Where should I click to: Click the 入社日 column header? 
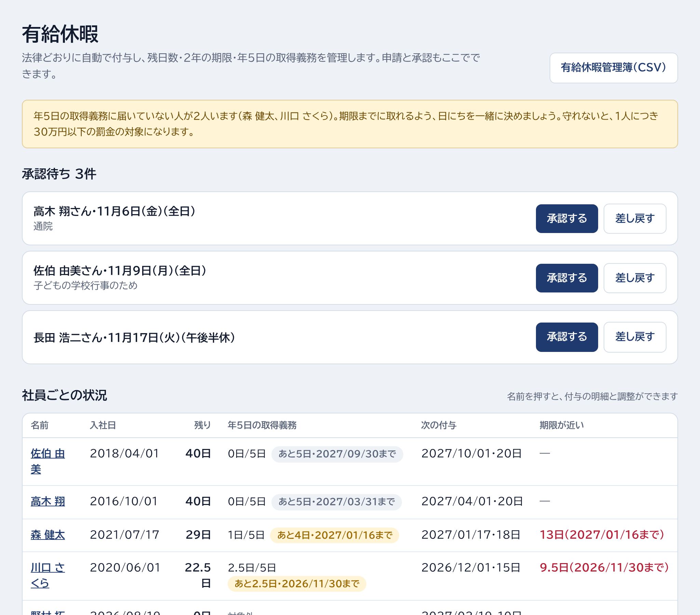pos(103,425)
